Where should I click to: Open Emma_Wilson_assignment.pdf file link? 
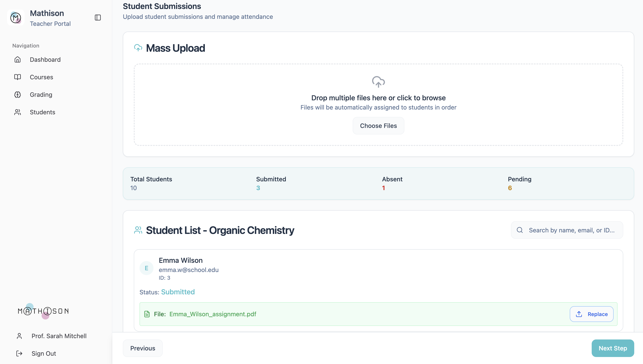213,314
